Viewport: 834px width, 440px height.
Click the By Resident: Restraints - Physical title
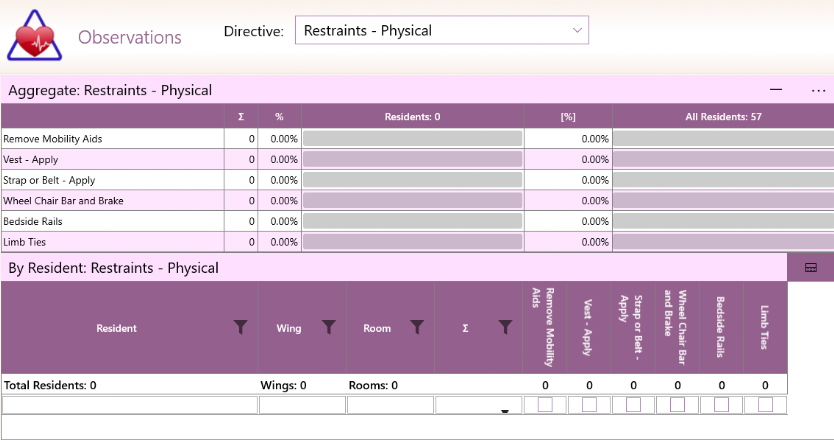(113, 268)
